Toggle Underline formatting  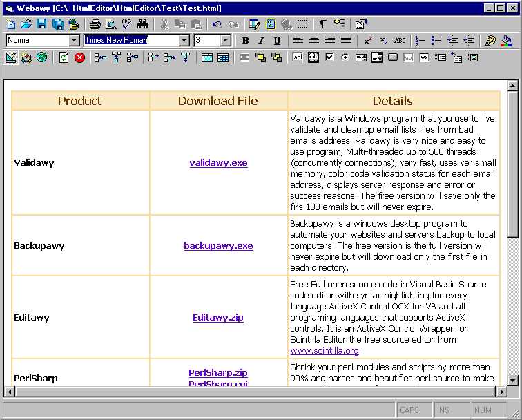[x=277, y=41]
